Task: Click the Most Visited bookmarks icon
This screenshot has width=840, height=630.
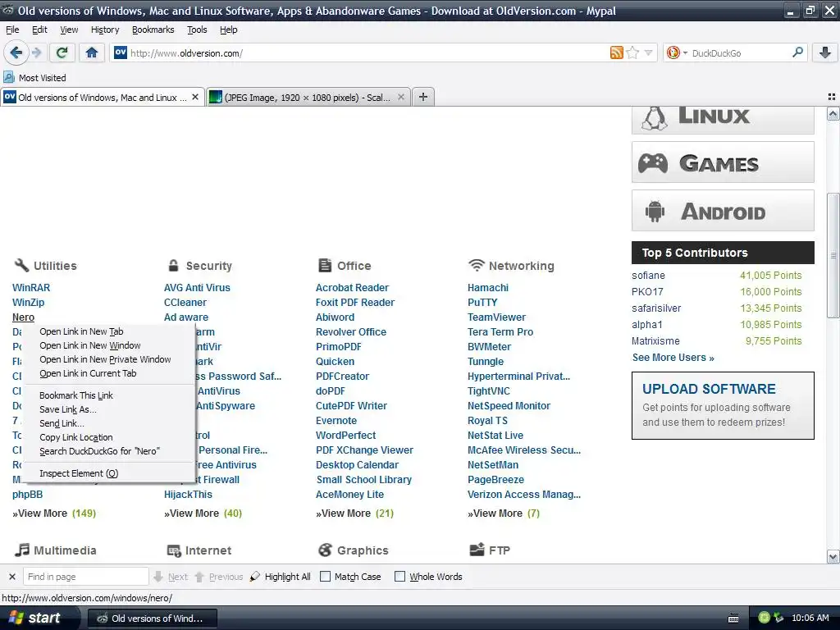Action: point(9,78)
